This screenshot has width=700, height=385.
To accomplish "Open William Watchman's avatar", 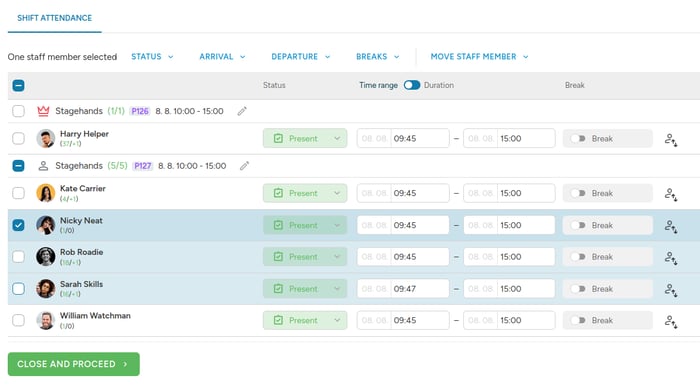I will click(46, 320).
